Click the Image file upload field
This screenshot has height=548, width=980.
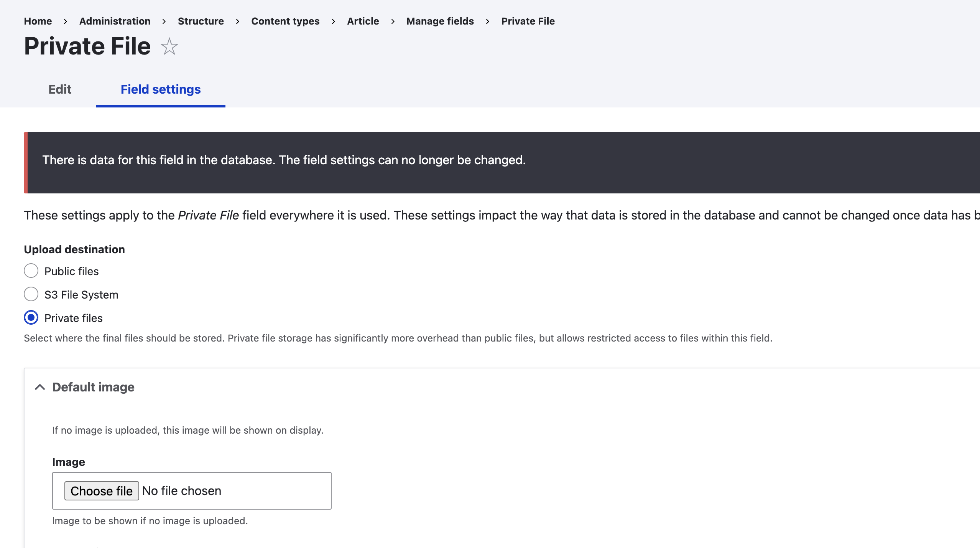coord(192,490)
